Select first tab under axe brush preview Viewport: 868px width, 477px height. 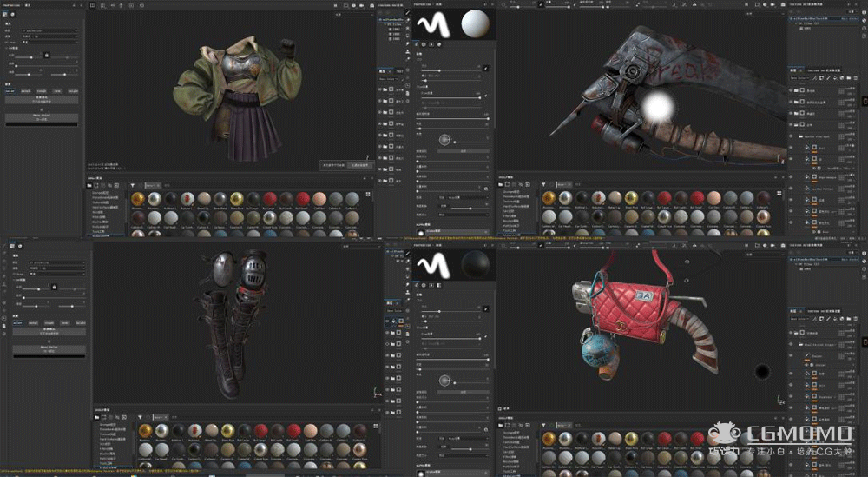pyautogui.click(x=418, y=44)
